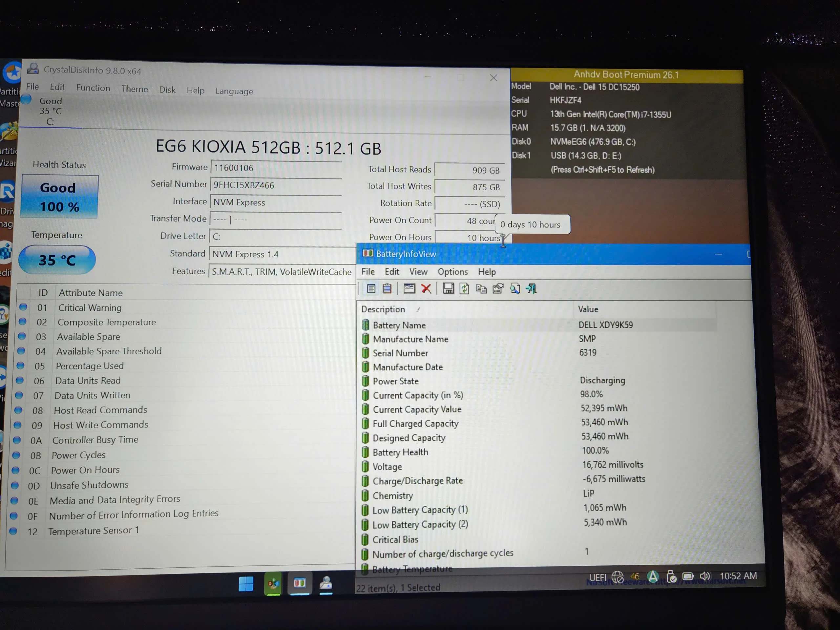The height and width of the screenshot is (630, 840).
Task: Click the blue status orb beside Temperature Sensor 1
Action: pos(13,531)
